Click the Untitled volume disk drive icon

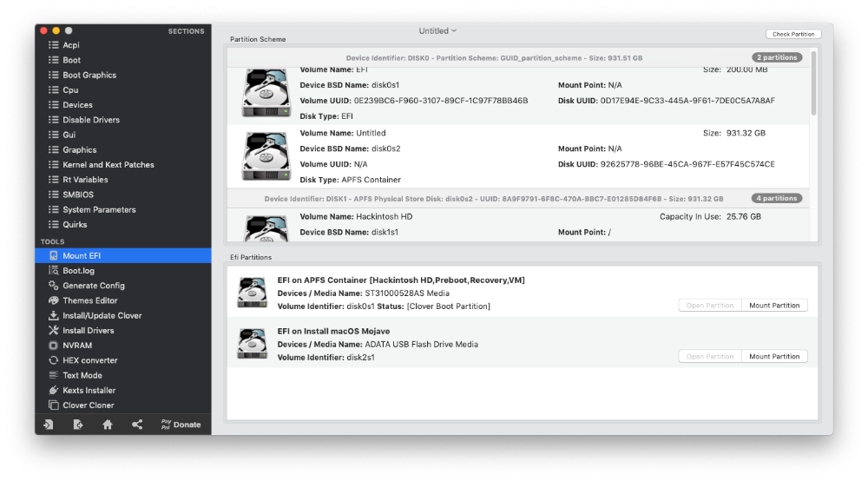pos(266,156)
